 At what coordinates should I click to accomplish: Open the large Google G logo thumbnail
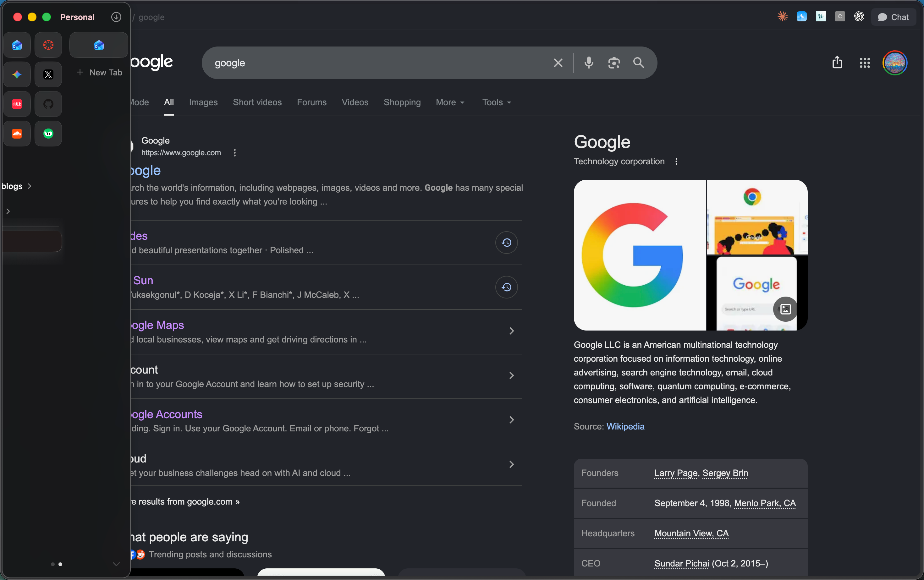point(640,255)
